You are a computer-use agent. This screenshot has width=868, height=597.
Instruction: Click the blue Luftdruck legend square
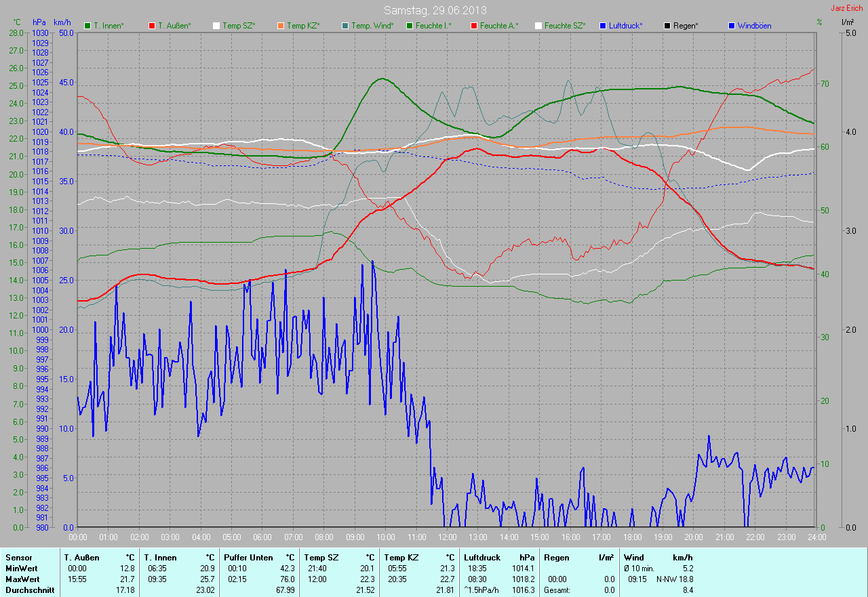(x=603, y=26)
